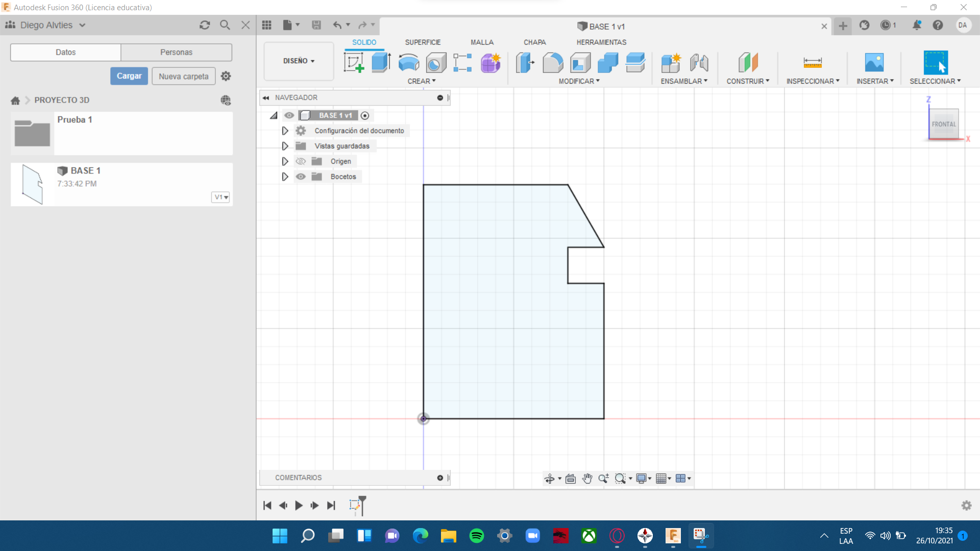The image size is (980, 551).
Task: Search in the data panel
Action: tap(225, 25)
